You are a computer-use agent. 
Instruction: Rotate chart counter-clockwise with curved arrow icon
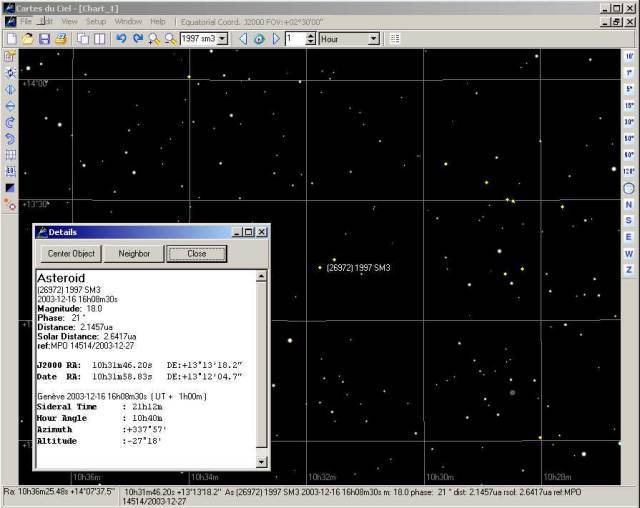pos(10,139)
